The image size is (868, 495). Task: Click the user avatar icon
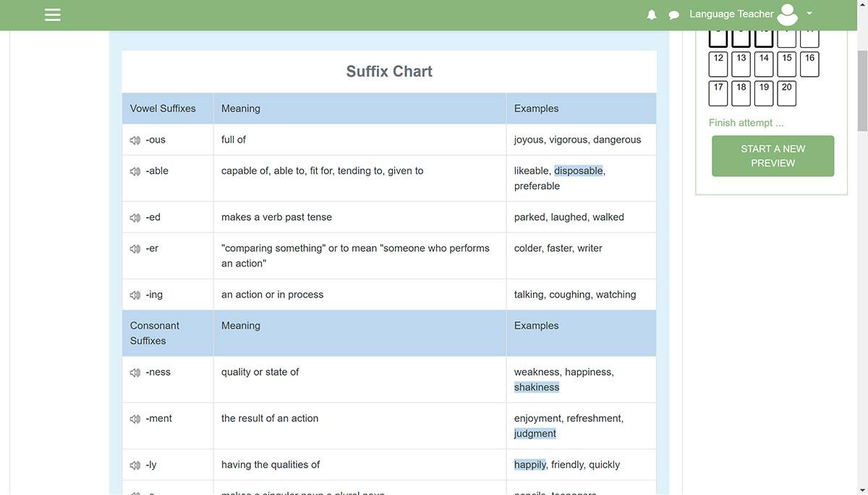[787, 14]
